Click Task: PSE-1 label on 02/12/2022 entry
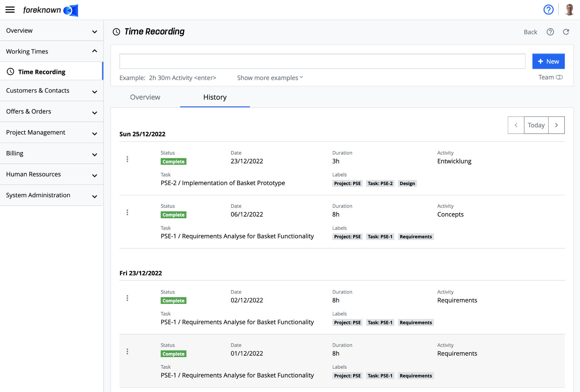The height and width of the screenshot is (392, 580). coord(380,323)
